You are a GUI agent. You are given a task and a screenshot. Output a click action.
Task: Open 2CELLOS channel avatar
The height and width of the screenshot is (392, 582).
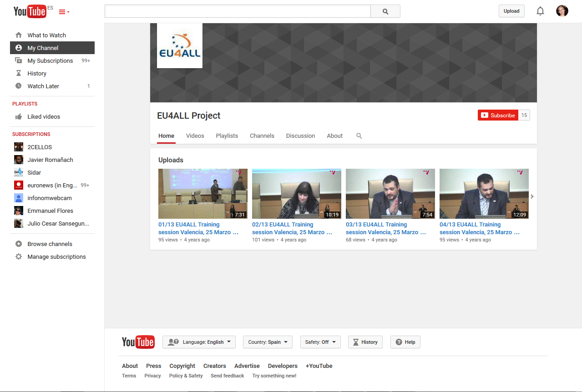[x=19, y=147]
